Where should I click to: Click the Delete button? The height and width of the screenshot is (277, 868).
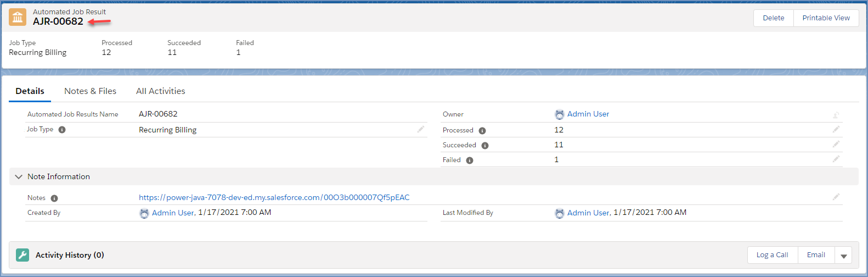[774, 18]
